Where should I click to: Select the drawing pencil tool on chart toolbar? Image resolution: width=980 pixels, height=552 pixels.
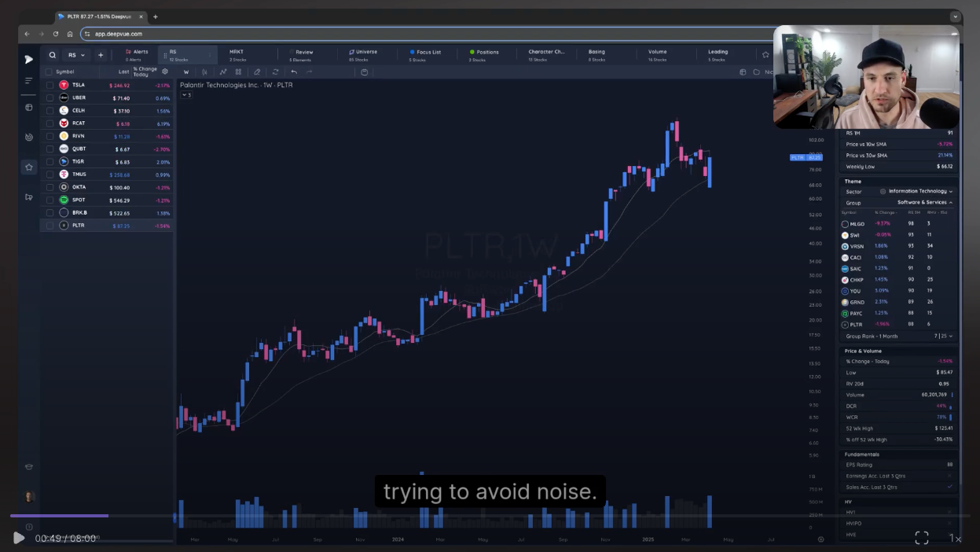pos(256,72)
